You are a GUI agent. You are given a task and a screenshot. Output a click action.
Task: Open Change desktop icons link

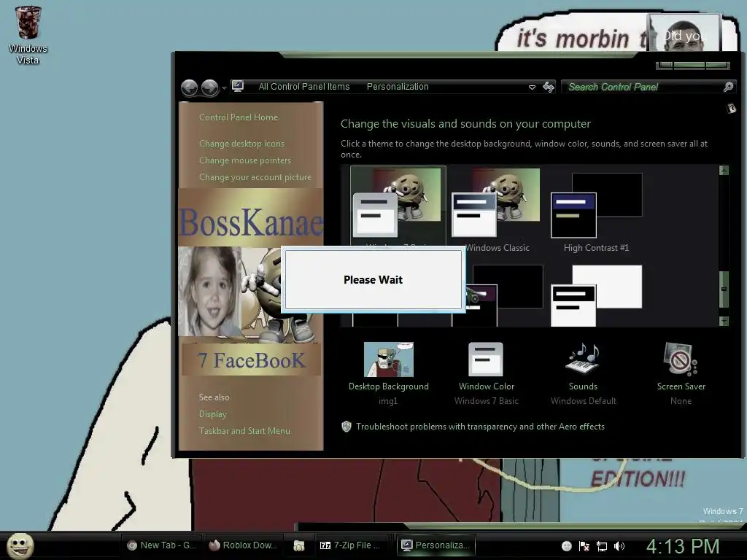tap(241, 144)
